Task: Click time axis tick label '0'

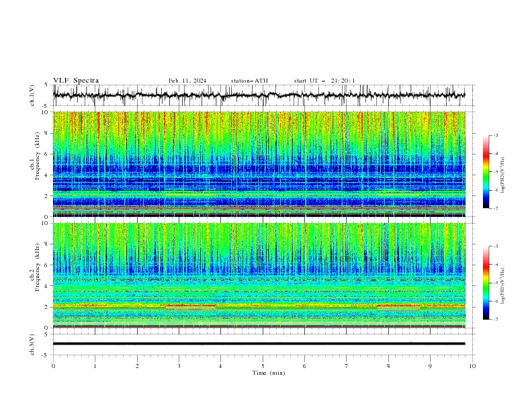Action: [53, 366]
